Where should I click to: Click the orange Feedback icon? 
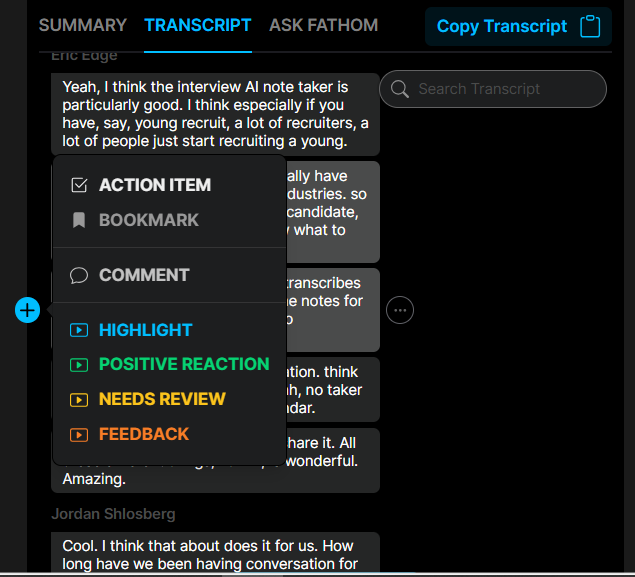click(79, 434)
